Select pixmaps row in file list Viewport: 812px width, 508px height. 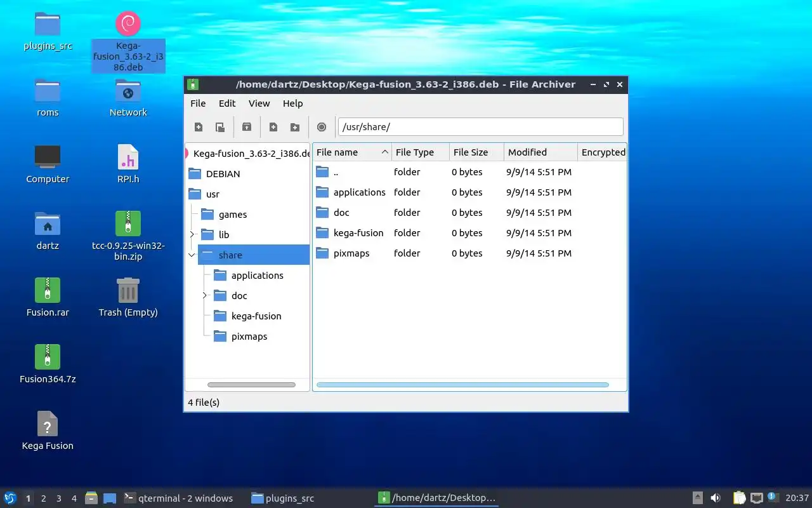click(x=469, y=253)
